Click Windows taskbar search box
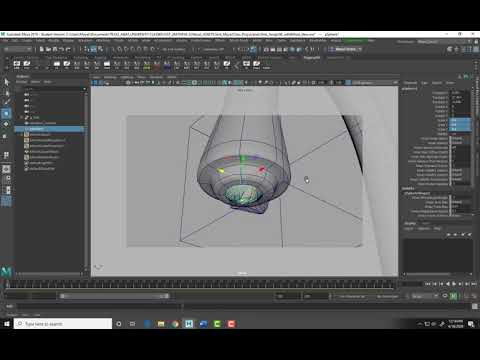The width and height of the screenshot is (480, 360). click(63, 324)
